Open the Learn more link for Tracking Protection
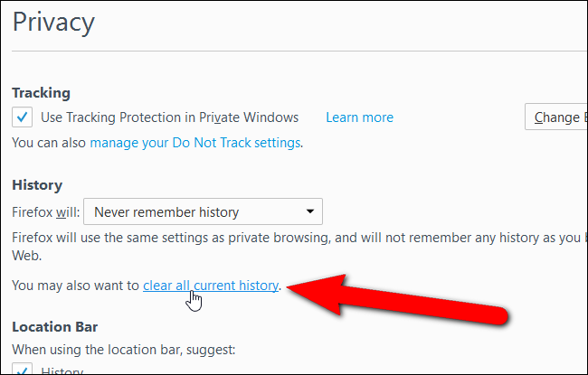Image resolution: width=588 pixels, height=375 pixels. 360,117
